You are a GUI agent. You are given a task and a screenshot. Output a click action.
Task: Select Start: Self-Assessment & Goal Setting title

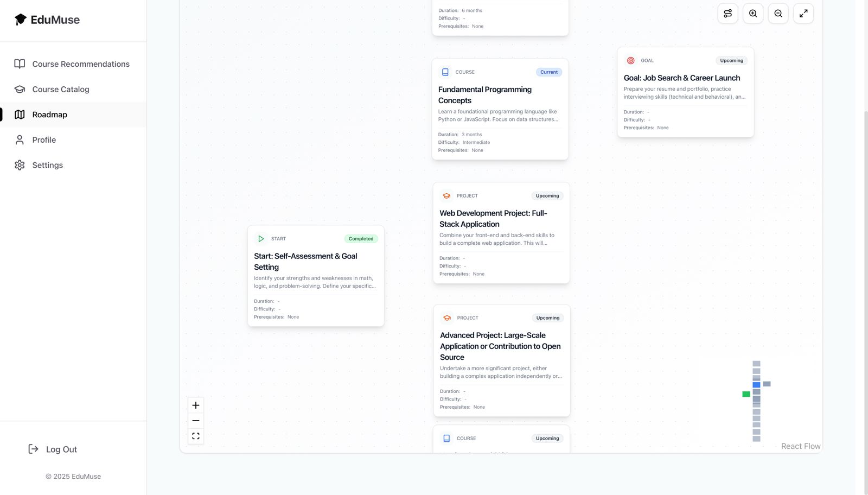click(305, 262)
